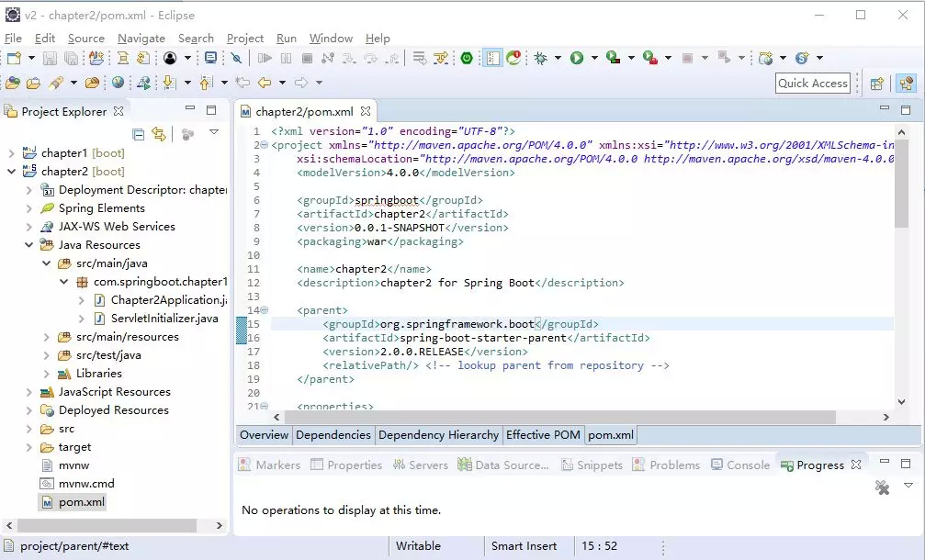Click the Debug bug icon in toolbar

tap(540, 58)
